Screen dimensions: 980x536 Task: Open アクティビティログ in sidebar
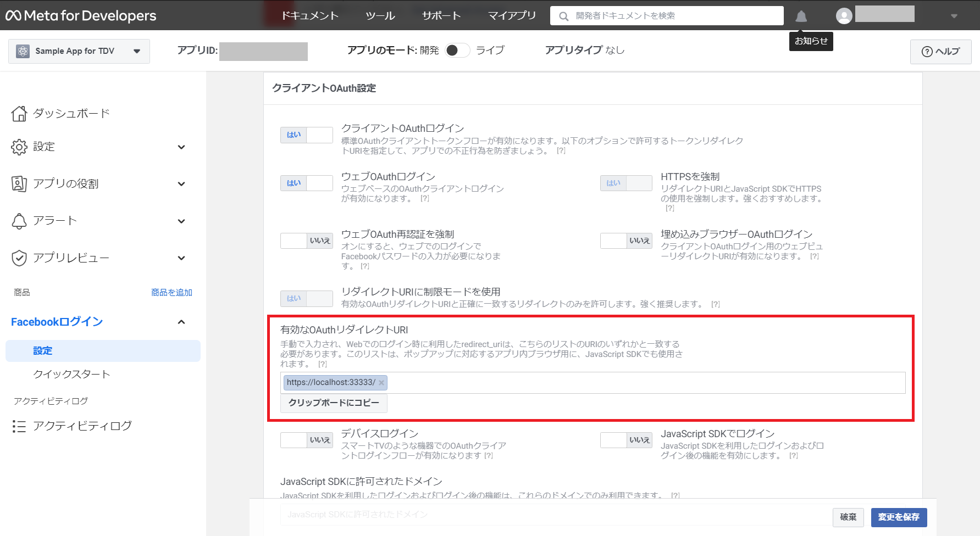[x=82, y=426]
